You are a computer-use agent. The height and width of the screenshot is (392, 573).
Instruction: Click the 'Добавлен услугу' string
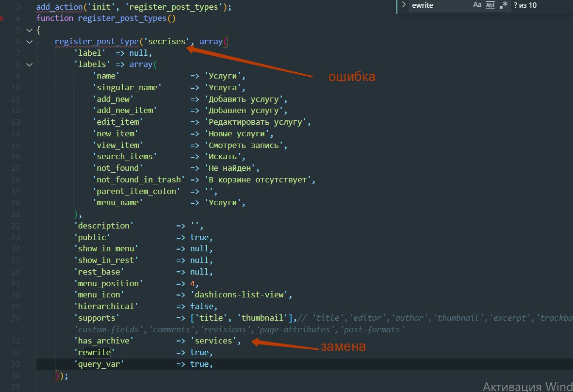[x=244, y=111]
